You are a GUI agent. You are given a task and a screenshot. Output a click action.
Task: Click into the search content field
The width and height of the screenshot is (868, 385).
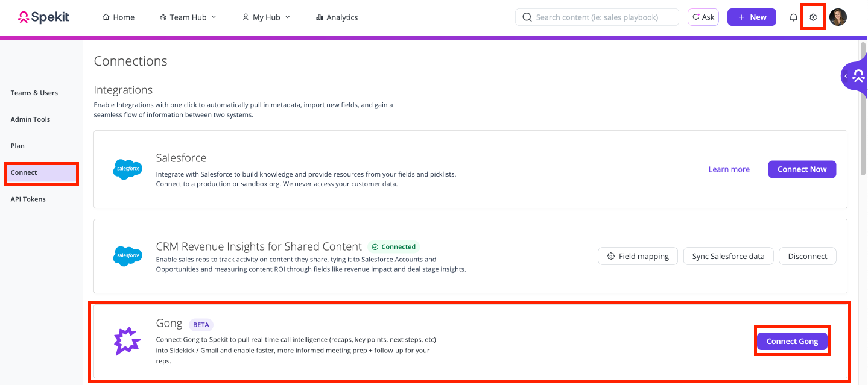tap(597, 17)
